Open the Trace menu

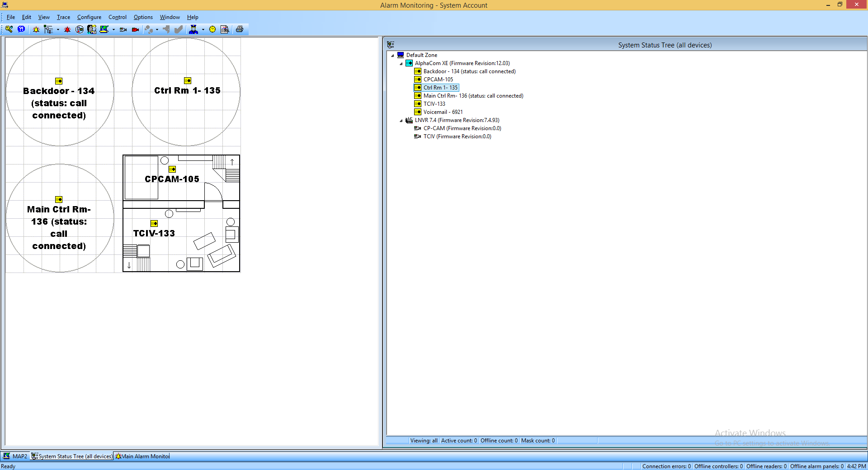click(63, 17)
